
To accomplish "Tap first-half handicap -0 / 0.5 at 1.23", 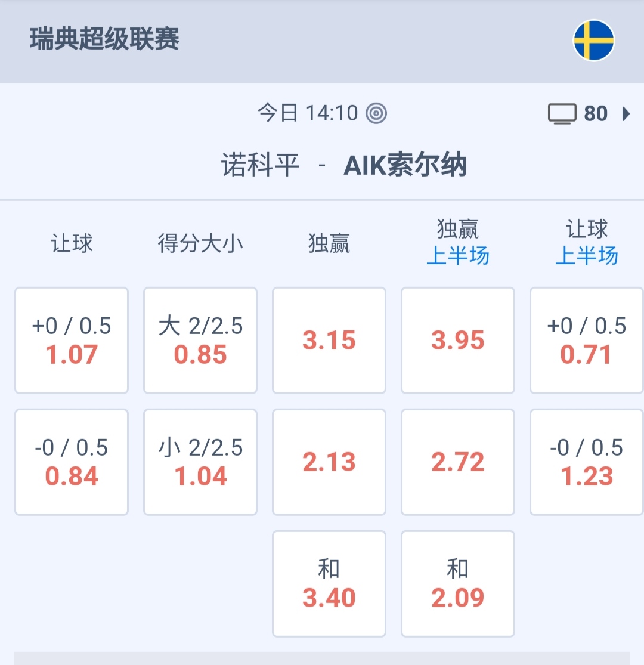I will (587, 462).
